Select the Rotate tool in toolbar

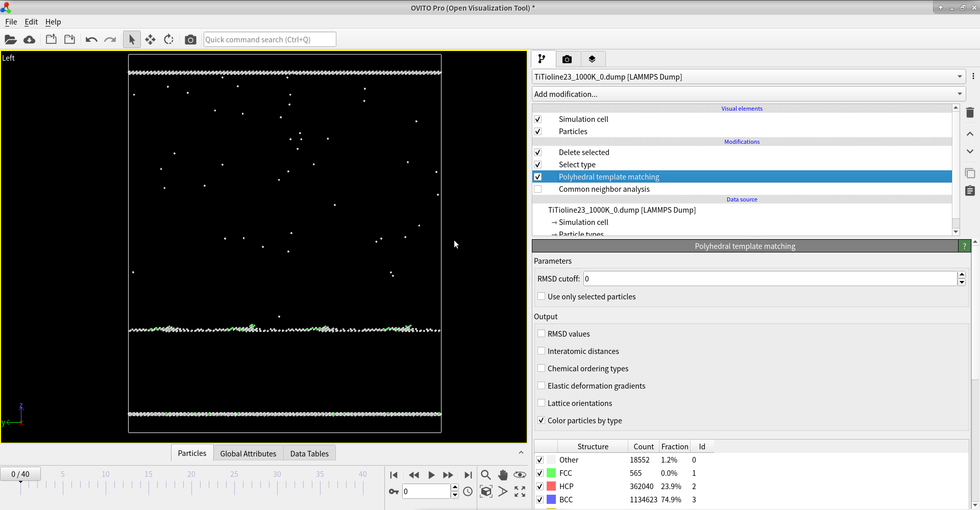[169, 40]
